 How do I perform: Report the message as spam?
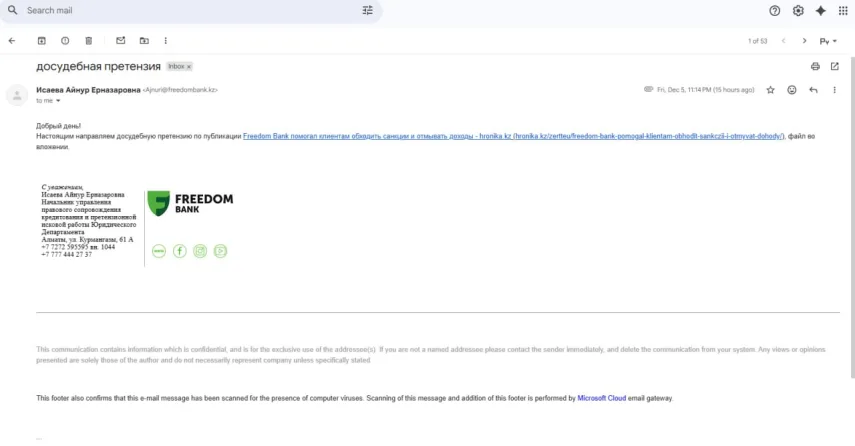(x=65, y=41)
